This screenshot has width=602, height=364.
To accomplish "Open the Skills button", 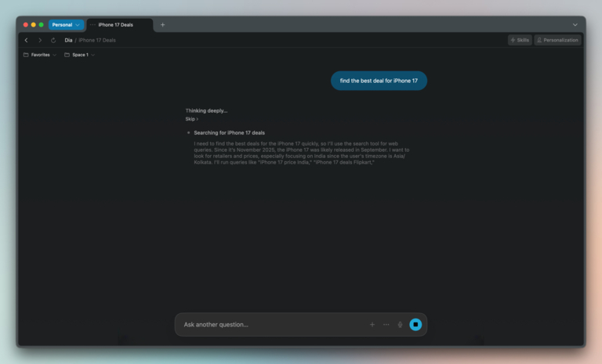I will [x=520, y=40].
